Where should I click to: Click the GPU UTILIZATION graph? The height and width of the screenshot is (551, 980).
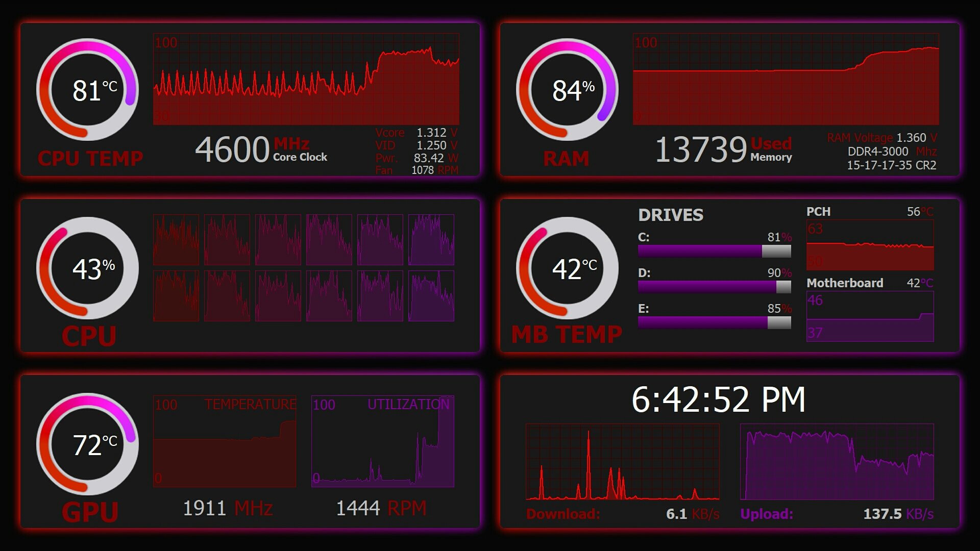383,441
